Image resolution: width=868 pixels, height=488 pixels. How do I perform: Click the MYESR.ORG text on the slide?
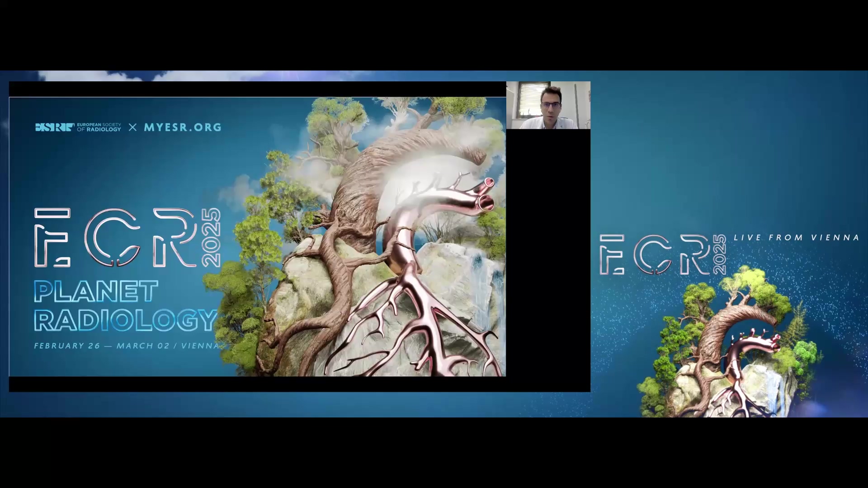click(x=183, y=127)
